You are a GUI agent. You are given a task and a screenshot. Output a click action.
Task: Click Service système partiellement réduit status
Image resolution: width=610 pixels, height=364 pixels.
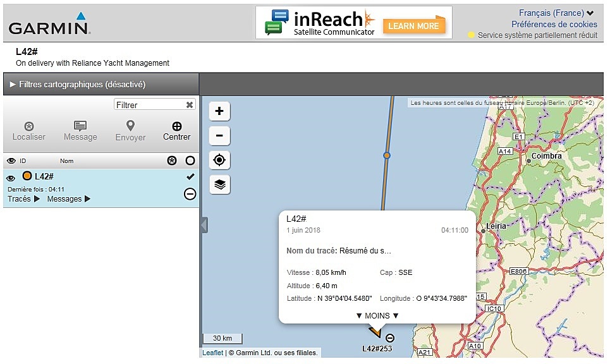(533, 35)
